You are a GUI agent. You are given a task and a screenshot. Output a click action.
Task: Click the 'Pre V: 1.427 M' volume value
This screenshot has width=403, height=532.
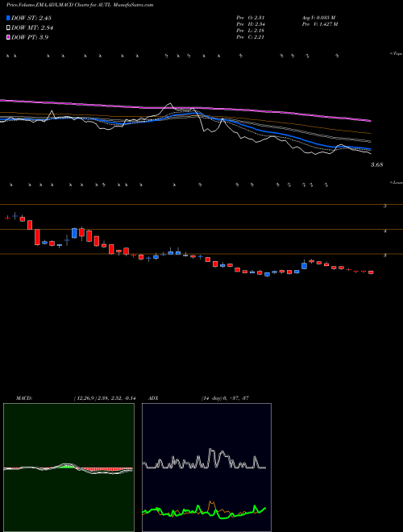tap(319, 24)
